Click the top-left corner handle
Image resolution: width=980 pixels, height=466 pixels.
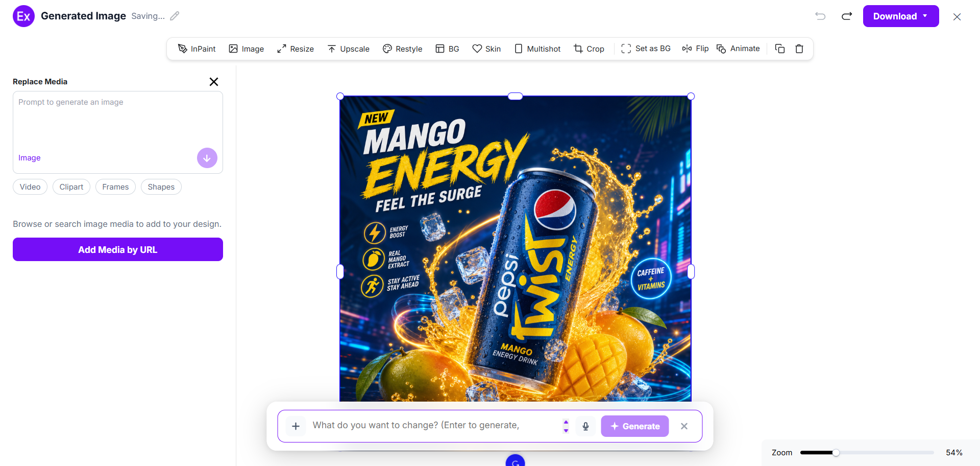pyautogui.click(x=340, y=96)
